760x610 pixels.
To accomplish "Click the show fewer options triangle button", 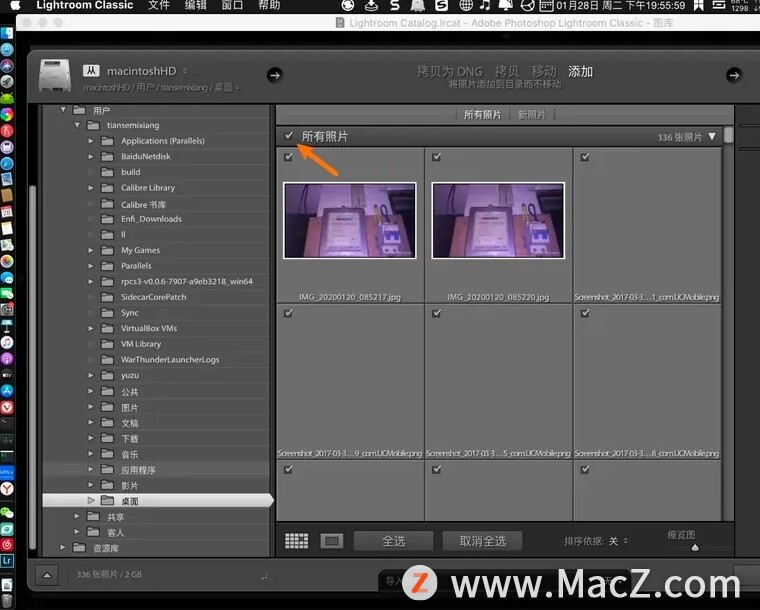I will point(47,575).
